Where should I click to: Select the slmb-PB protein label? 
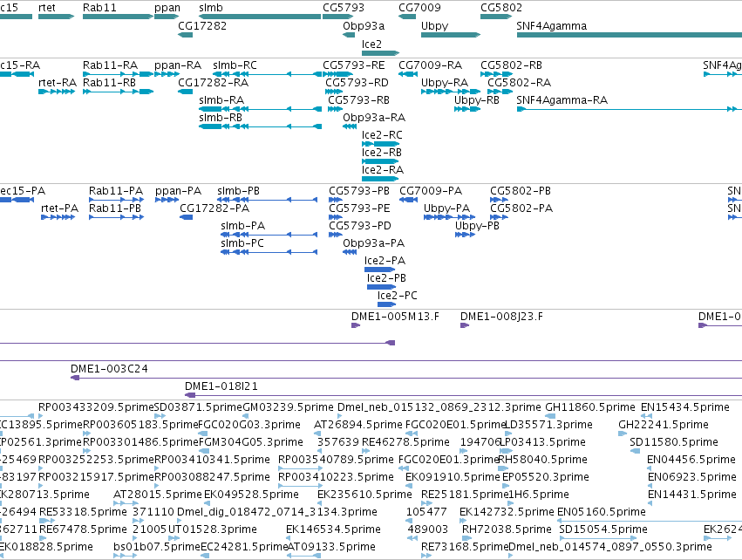(239, 191)
